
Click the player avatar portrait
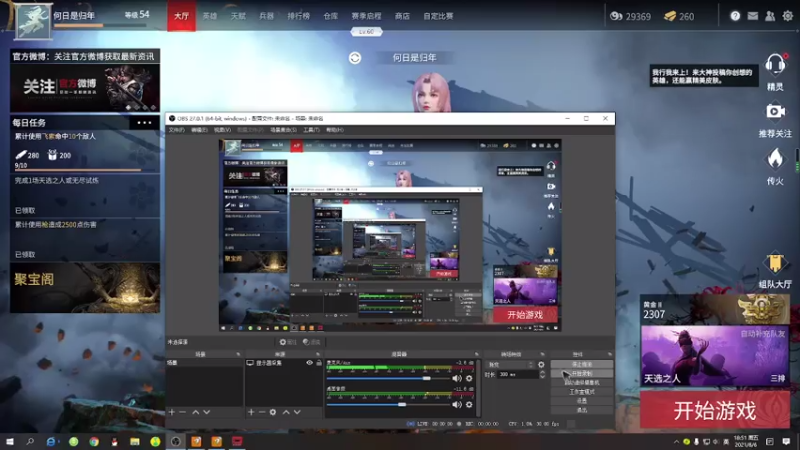click(33, 21)
